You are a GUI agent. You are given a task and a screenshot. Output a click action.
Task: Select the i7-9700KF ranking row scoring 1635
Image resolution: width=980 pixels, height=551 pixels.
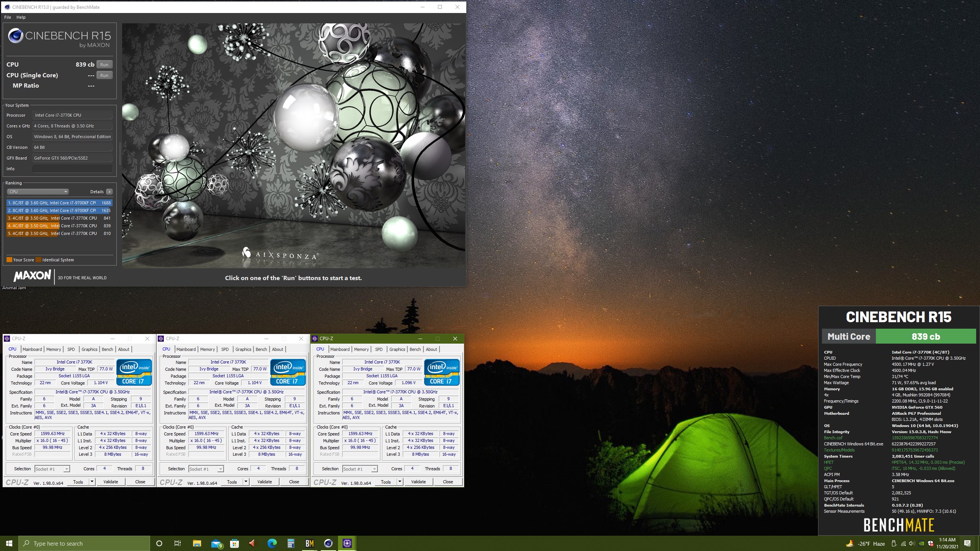[x=59, y=210]
